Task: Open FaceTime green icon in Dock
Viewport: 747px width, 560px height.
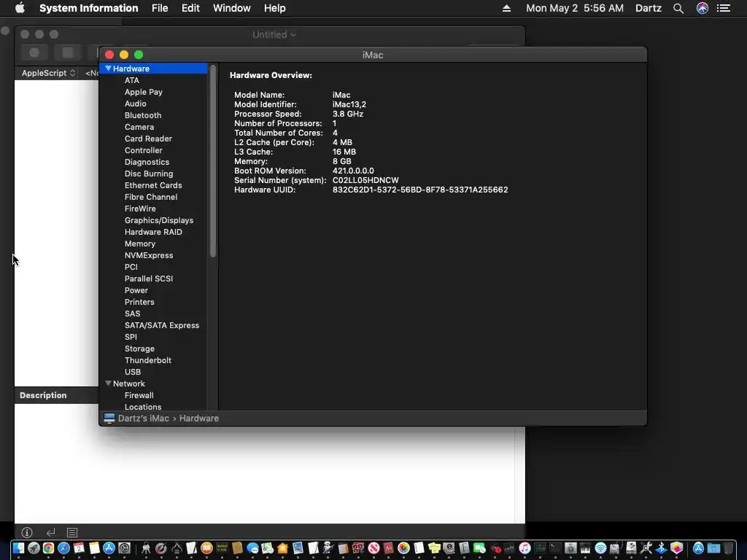Action: [479, 548]
